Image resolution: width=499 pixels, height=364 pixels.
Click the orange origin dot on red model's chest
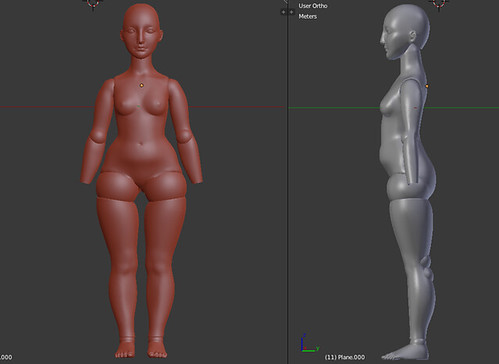pyautogui.click(x=141, y=85)
